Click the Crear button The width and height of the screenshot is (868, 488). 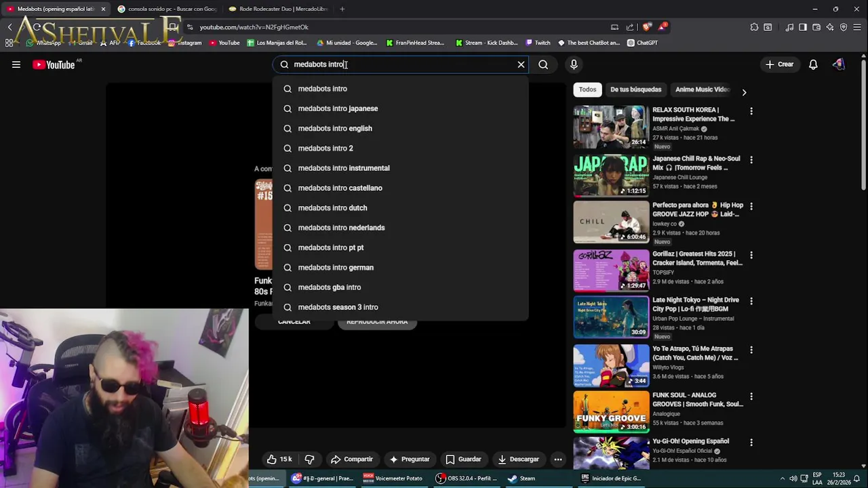click(779, 64)
